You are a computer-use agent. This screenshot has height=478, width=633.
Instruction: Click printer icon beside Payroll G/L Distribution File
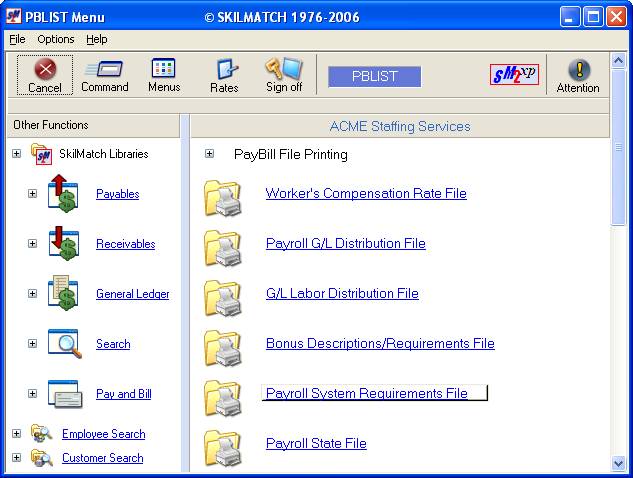(x=223, y=248)
